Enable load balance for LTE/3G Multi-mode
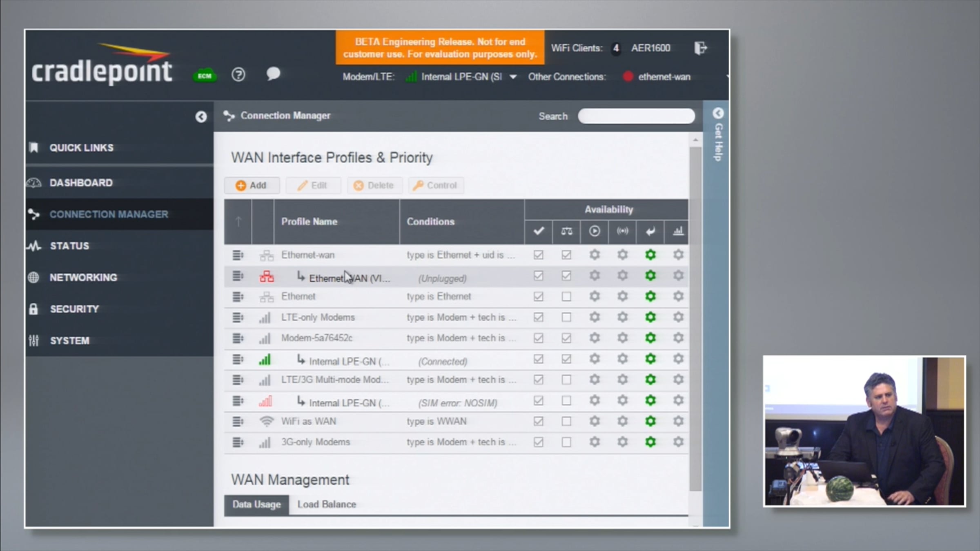This screenshot has width=980, height=551. click(566, 380)
